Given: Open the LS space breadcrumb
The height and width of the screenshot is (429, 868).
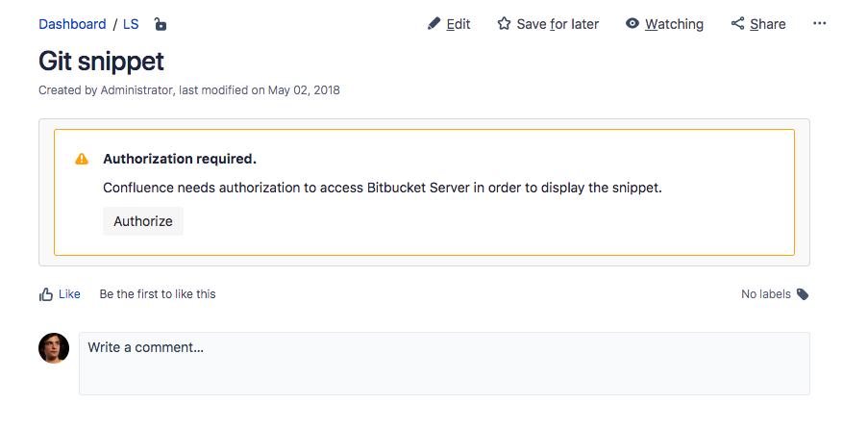Looking at the screenshot, I should 131,24.
